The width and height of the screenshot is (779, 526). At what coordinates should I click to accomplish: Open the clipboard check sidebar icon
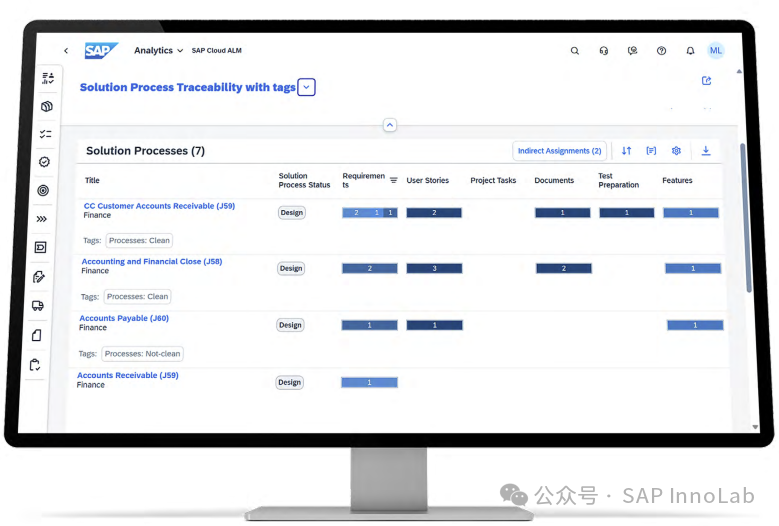pos(35,365)
